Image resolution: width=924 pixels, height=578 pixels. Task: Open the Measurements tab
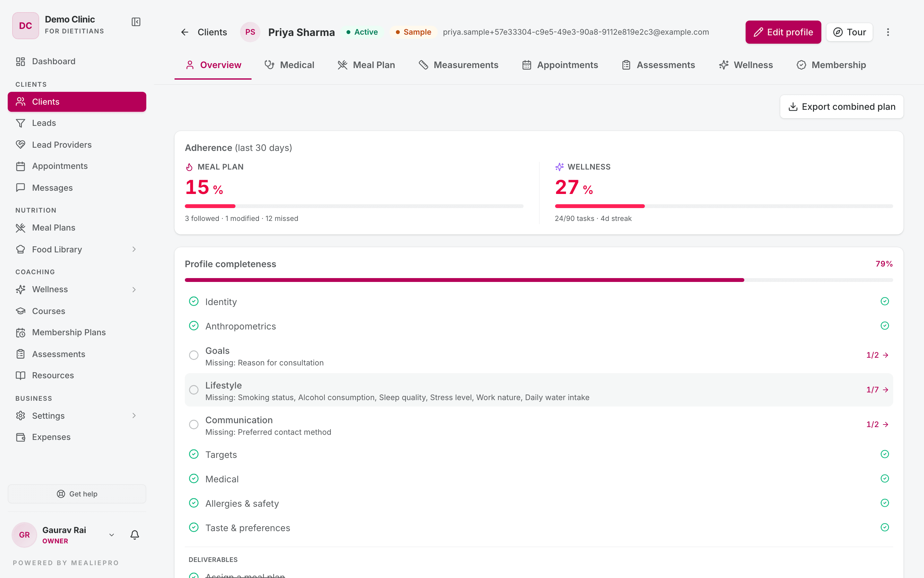point(458,65)
